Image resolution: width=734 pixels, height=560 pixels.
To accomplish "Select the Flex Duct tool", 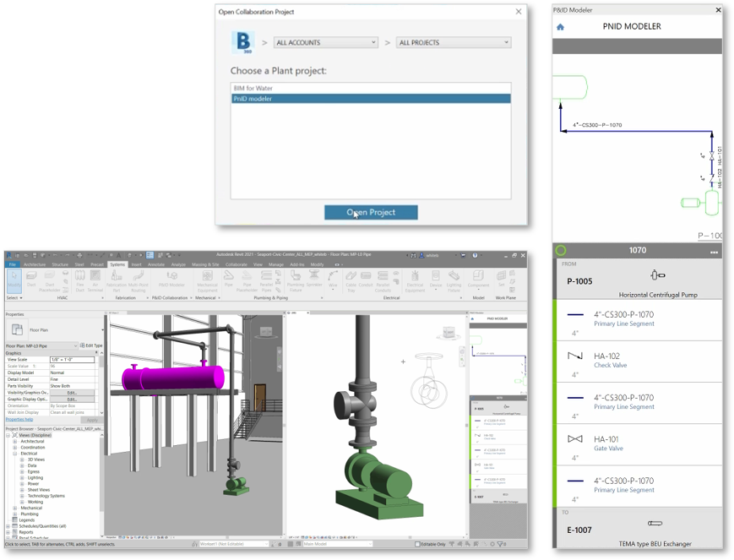I will (80, 281).
